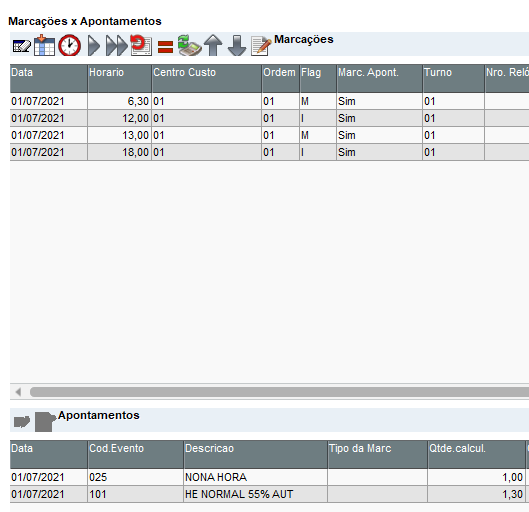529x512 pixels.
Task: Click the large gray document icon beside Apontamentos
Action: tap(45, 422)
